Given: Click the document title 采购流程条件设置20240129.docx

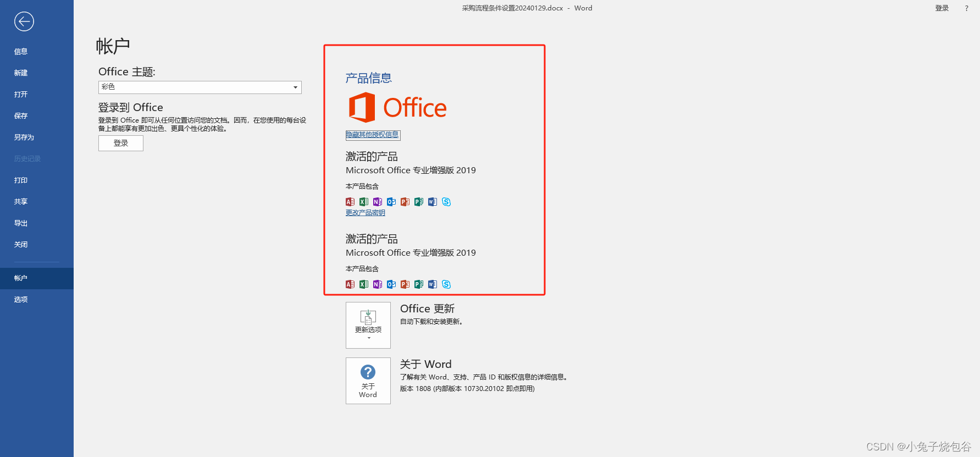Looking at the screenshot, I should [x=513, y=8].
